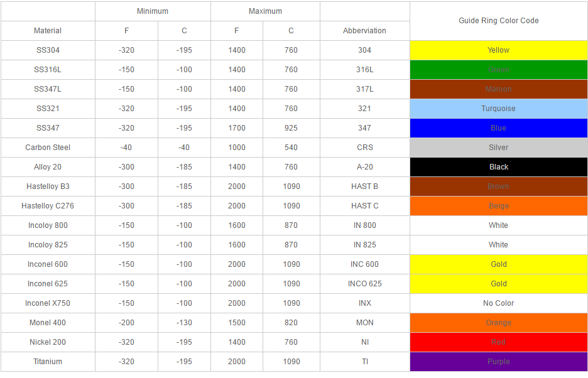Screen dimensions: 588x378
Task: Click the Maximum header cell
Action: coord(265,11)
